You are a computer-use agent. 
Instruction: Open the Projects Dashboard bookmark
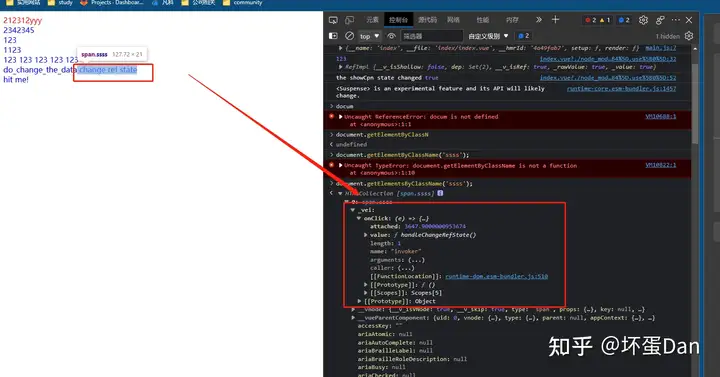[112, 3]
